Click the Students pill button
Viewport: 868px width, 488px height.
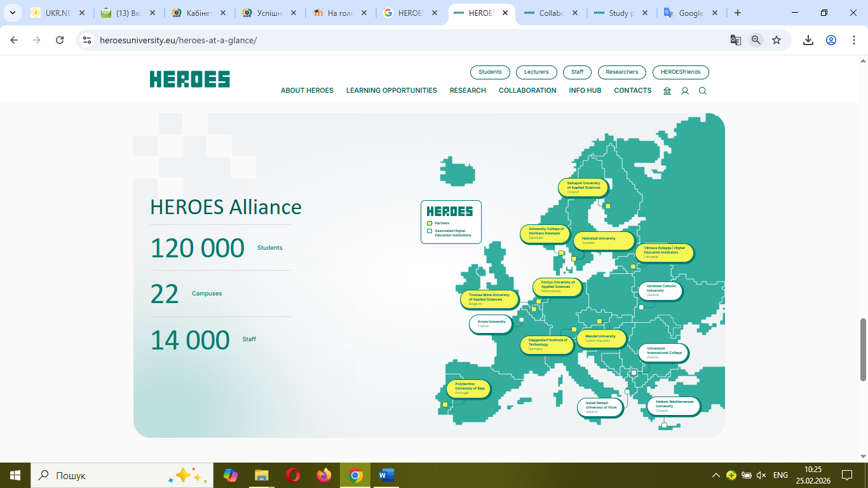490,72
